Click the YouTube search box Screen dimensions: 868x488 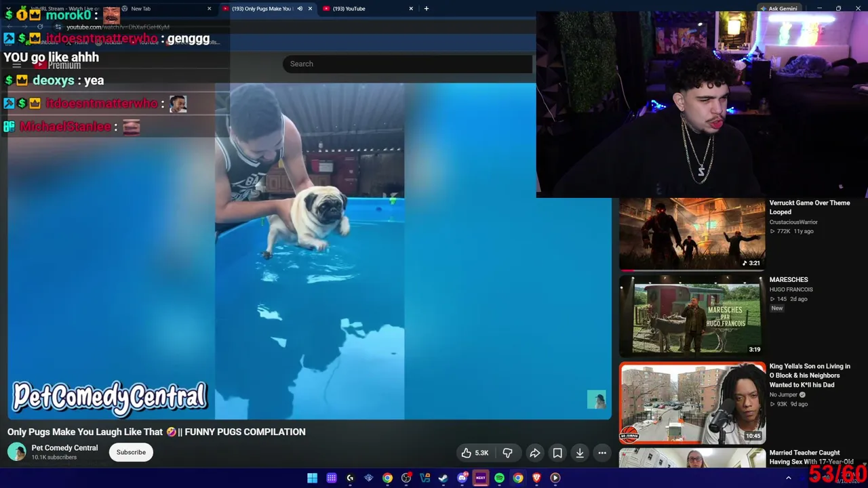tap(407, 64)
